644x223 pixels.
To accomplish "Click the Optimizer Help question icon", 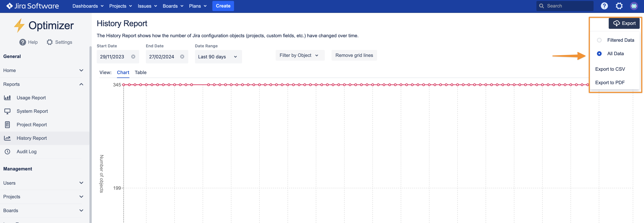I will pos(22,42).
